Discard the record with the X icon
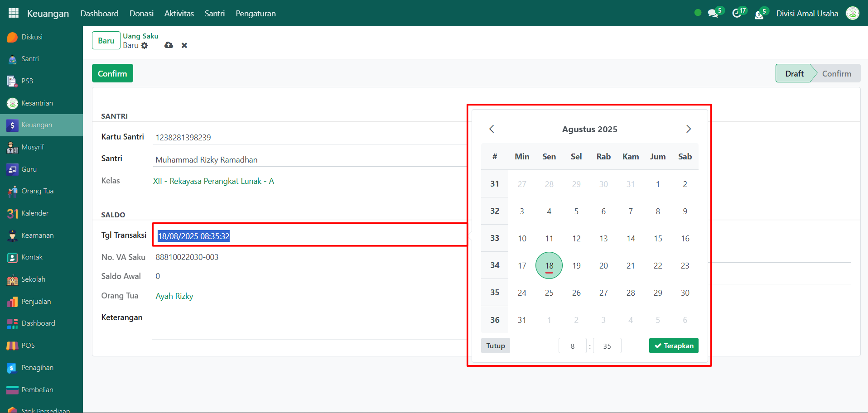 pyautogui.click(x=184, y=45)
